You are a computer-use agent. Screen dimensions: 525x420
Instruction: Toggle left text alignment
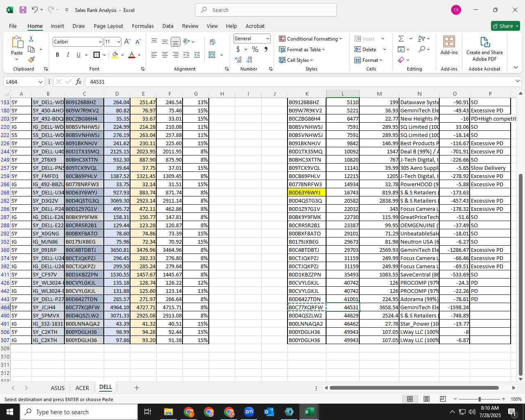point(154,55)
